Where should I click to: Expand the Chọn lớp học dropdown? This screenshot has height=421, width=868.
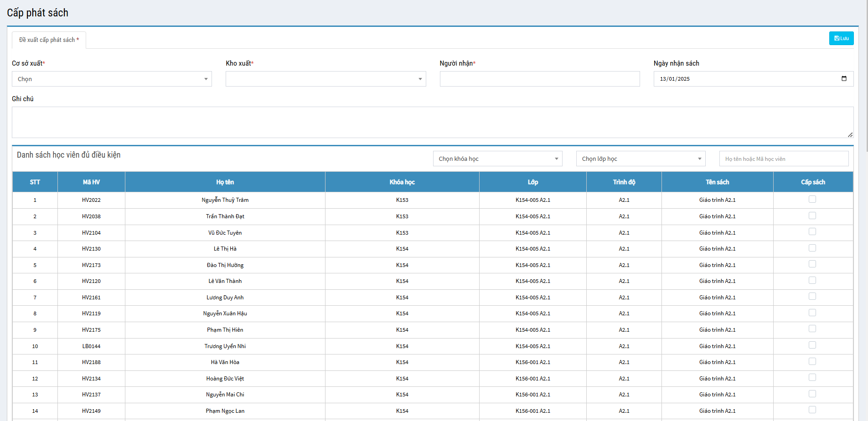[x=641, y=159]
